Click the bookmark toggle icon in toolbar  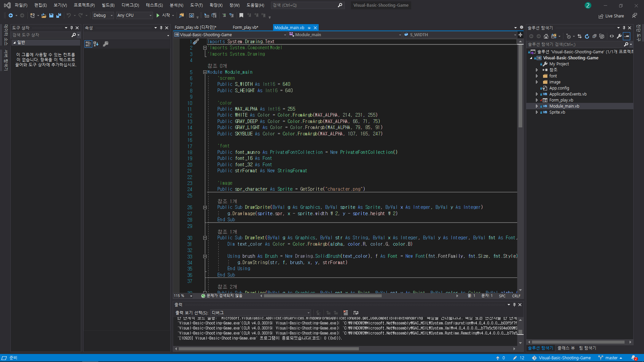pyautogui.click(x=241, y=15)
